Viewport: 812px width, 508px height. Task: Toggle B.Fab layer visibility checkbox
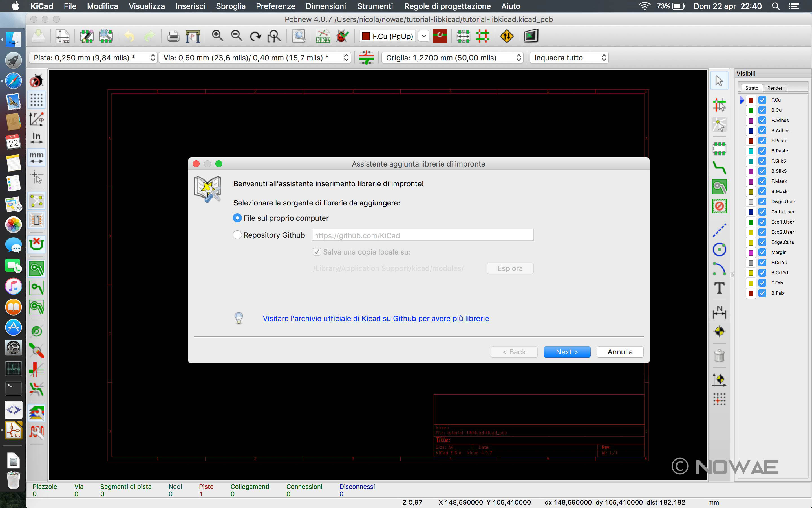click(x=762, y=293)
